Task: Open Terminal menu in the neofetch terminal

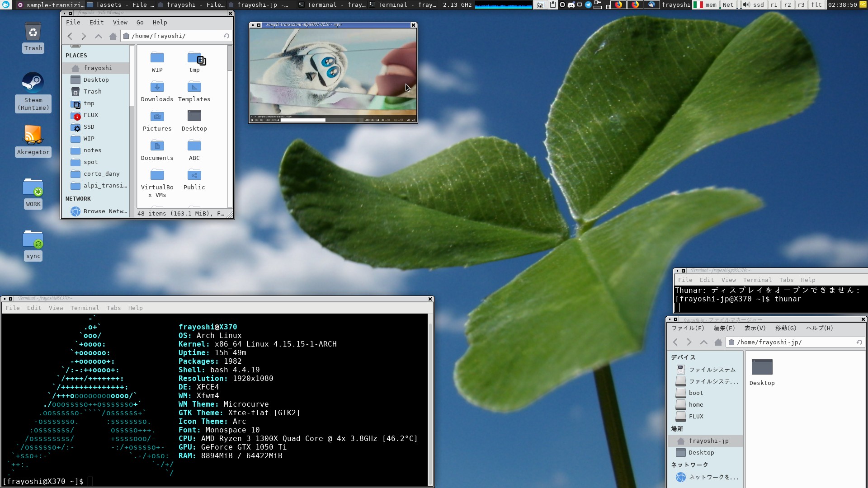Action: (x=85, y=308)
